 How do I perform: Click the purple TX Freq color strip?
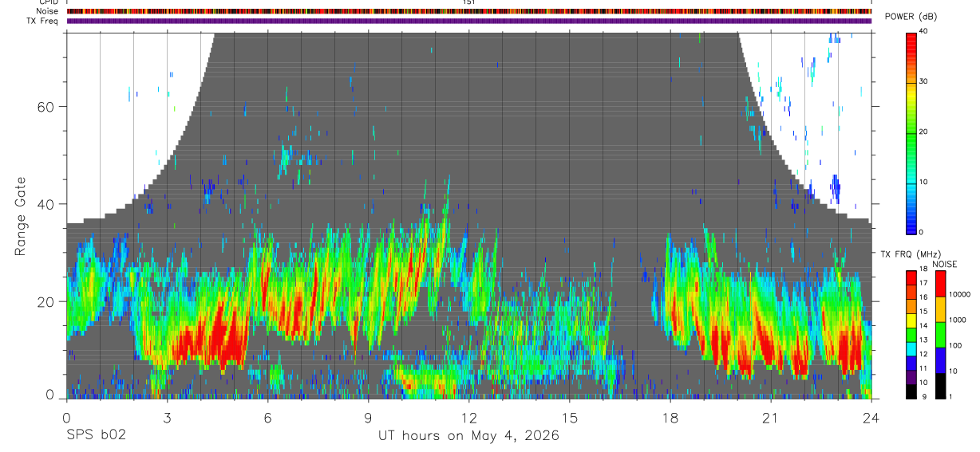click(469, 21)
